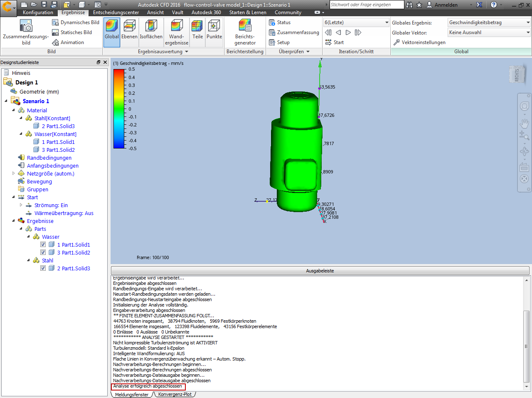Collapse the Material tree node

(x=13, y=110)
